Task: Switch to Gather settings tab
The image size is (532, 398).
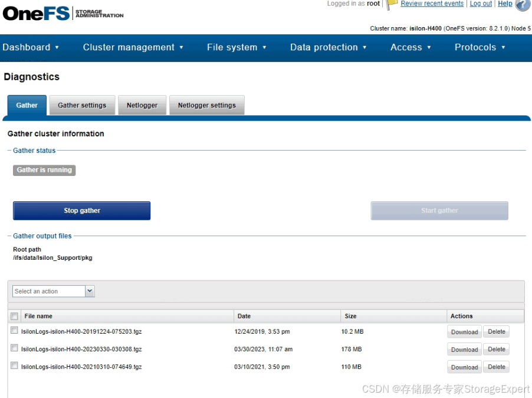Action: [82, 105]
